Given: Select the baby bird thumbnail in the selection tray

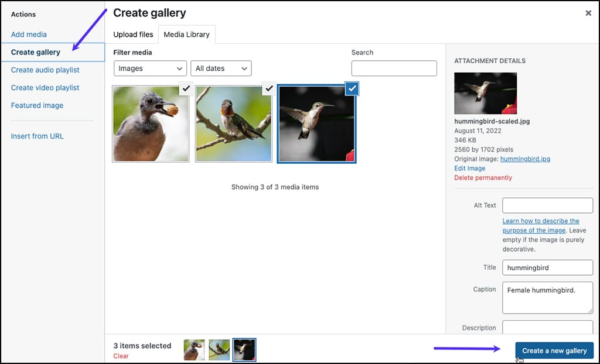Looking at the screenshot, I should [194, 349].
